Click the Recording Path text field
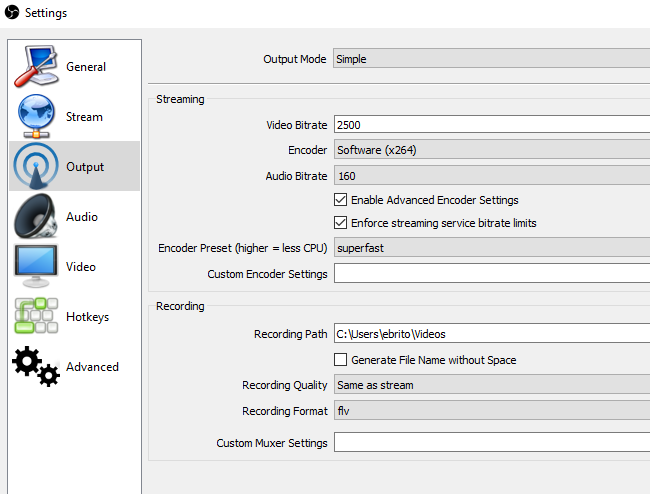The height and width of the screenshot is (494, 650). tap(490, 334)
